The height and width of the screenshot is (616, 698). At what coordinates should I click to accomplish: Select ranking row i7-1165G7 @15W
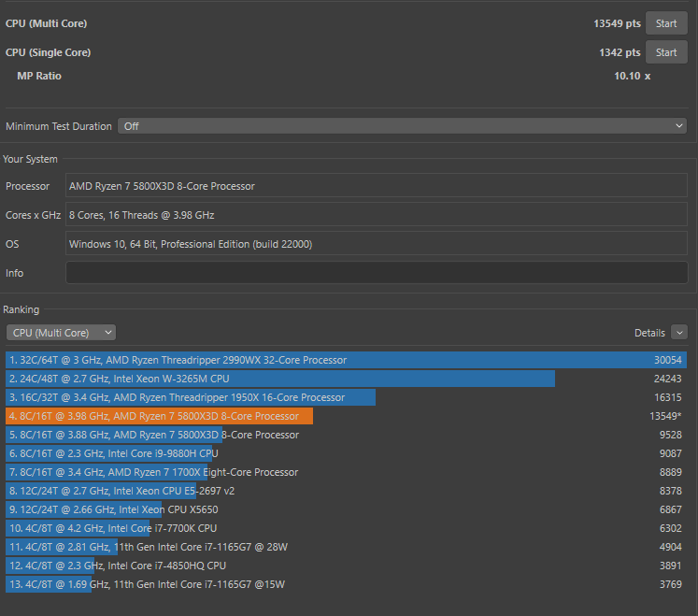(346, 584)
